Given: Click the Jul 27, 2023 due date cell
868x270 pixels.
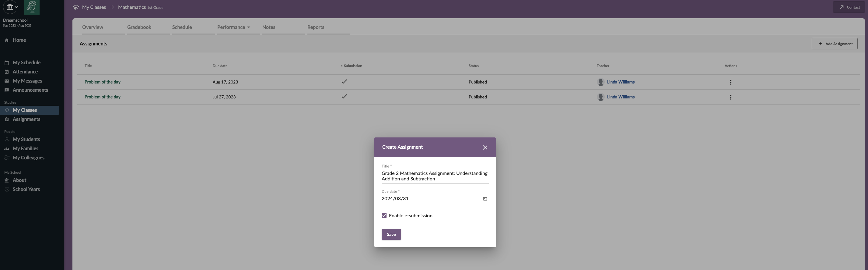Looking at the screenshot, I should tap(224, 97).
